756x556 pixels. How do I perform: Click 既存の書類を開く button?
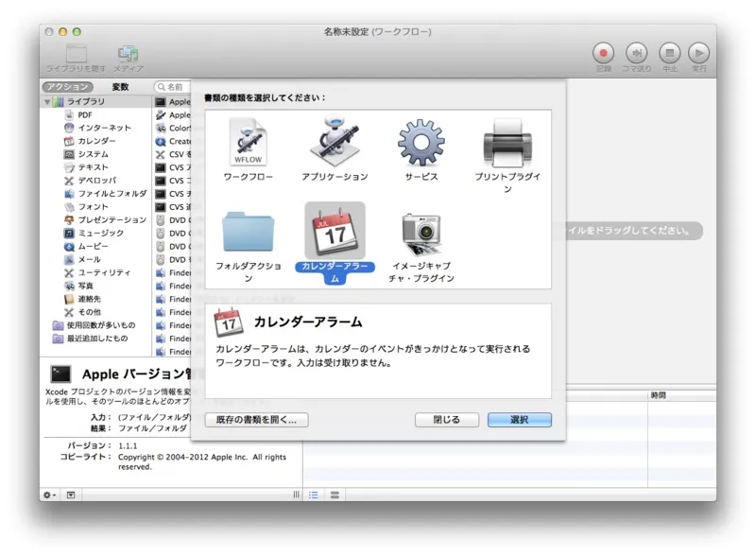pos(256,420)
